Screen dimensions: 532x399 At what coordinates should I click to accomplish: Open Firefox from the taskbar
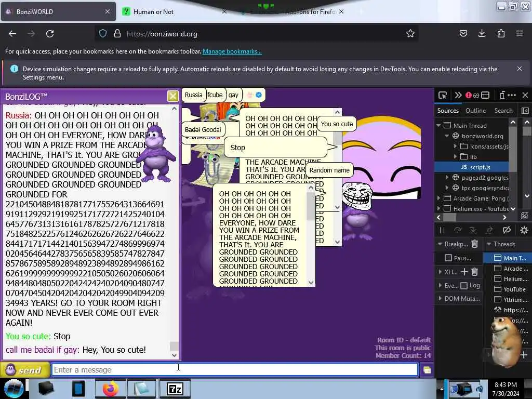pos(110,389)
